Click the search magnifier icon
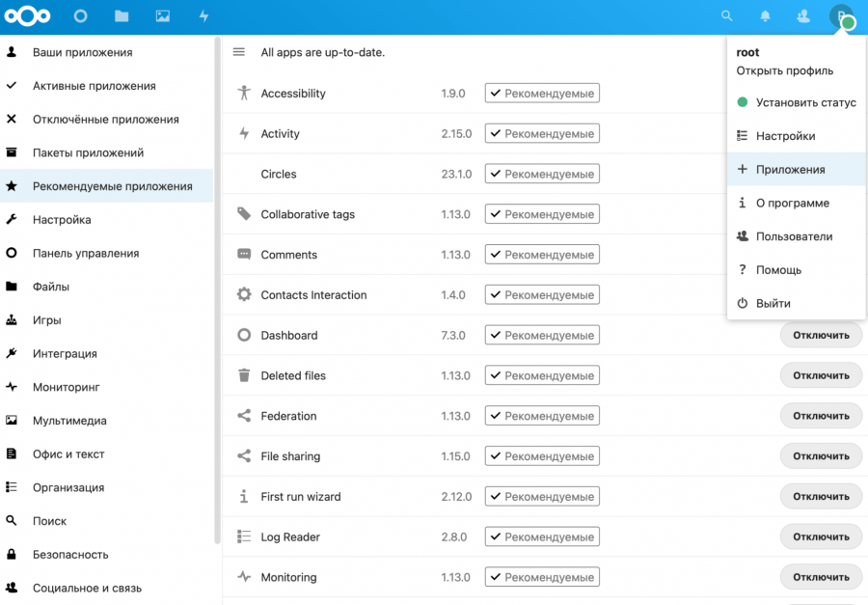The image size is (868, 605). [x=727, y=16]
